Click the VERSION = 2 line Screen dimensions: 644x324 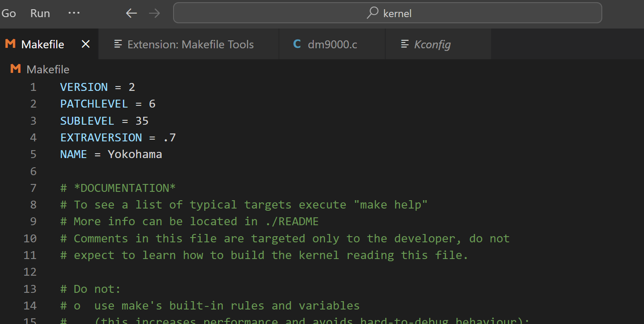point(98,87)
